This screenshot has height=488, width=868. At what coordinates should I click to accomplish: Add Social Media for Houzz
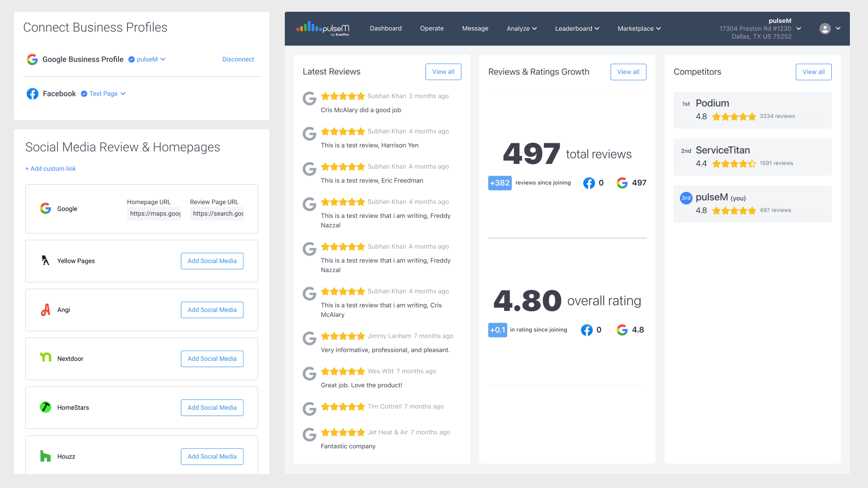[212, 456]
